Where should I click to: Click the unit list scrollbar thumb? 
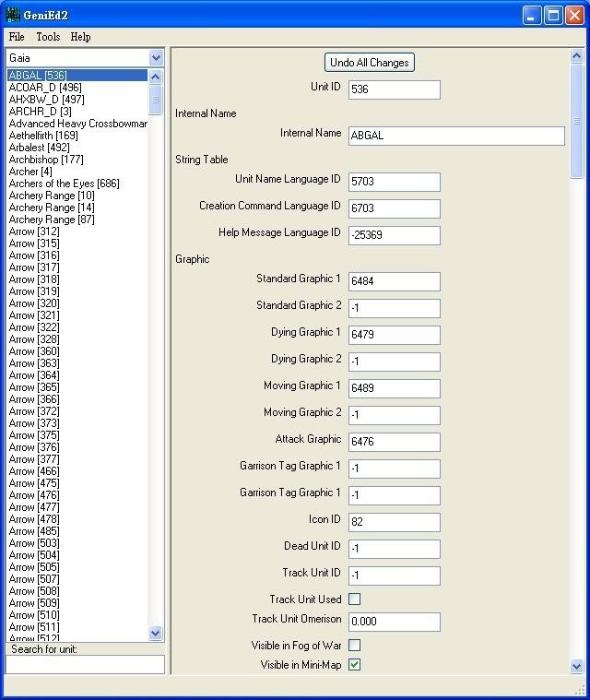(x=155, y=100)
